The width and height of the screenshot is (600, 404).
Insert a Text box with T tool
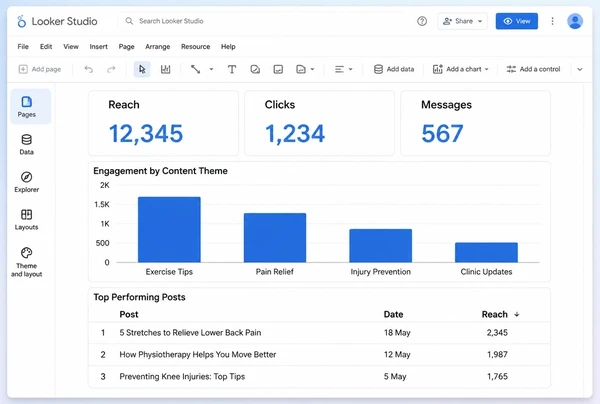pos(232,69)
